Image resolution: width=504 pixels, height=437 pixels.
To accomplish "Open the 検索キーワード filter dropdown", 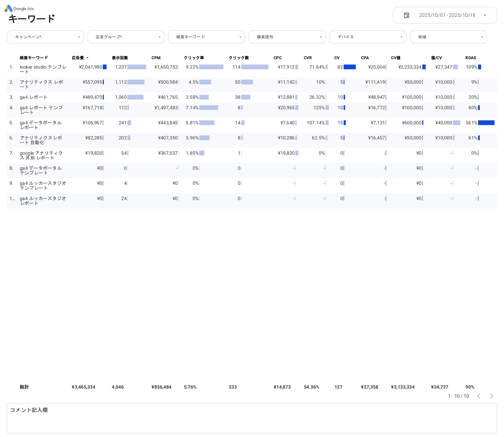I will point(206,37).
